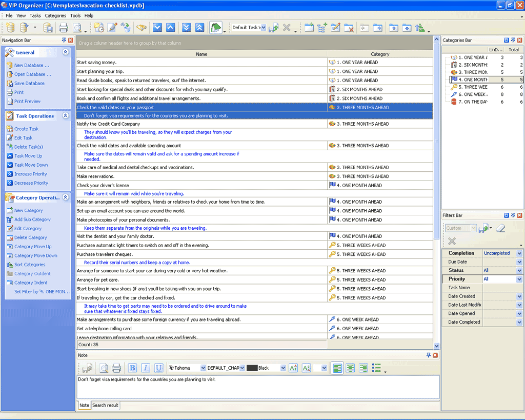
Task: Center-align the note text
Action: pyautogui.click(x=350, y=368)
